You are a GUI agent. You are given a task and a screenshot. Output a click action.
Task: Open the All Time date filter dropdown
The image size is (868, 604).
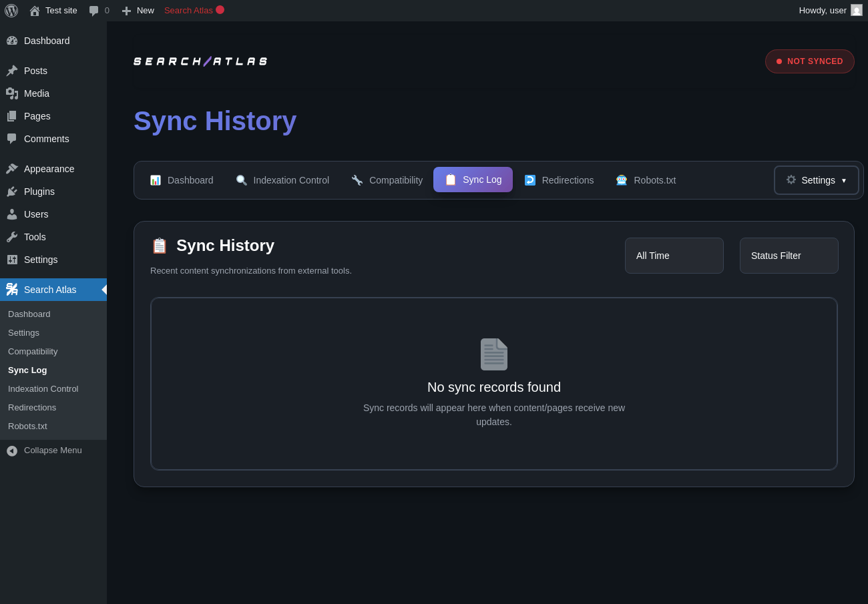click(x=674, y=256)
